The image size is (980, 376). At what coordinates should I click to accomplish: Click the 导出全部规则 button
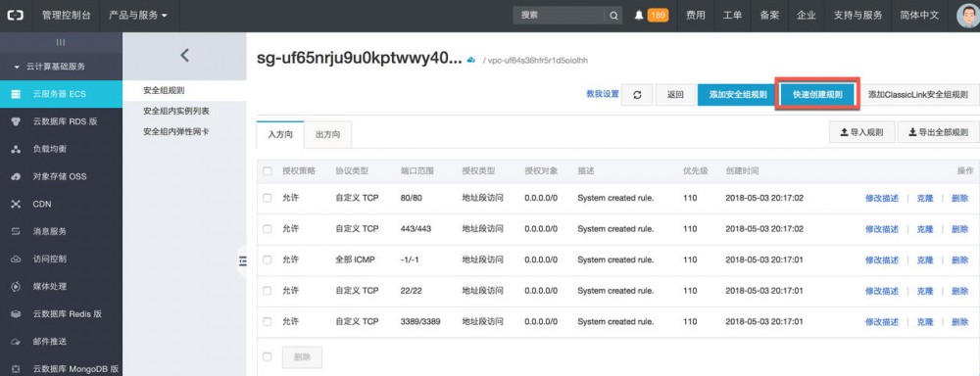pyautogui.click(x=938, y=132)
